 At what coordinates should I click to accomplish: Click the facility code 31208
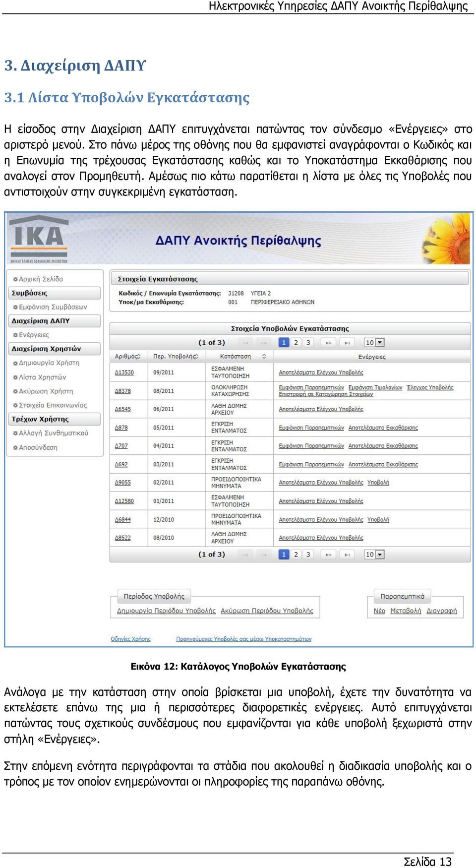(x=236, y=294)
